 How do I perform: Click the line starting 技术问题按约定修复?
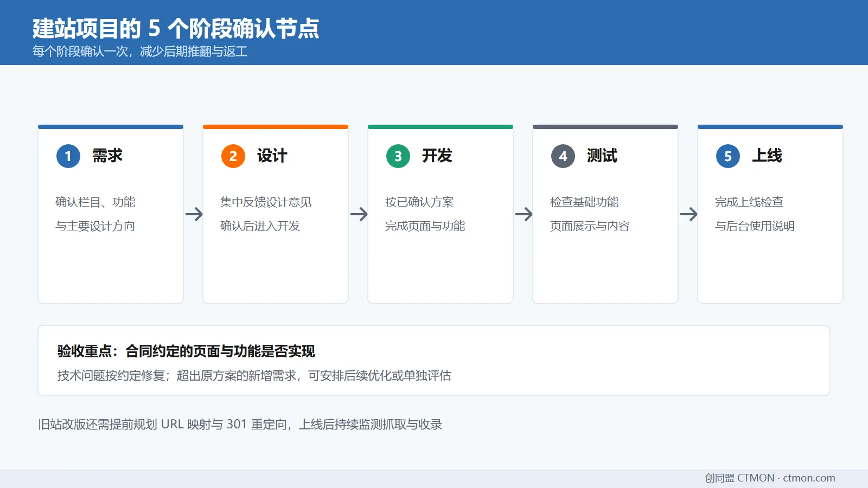pyautogui.click(x=254, y=376)
